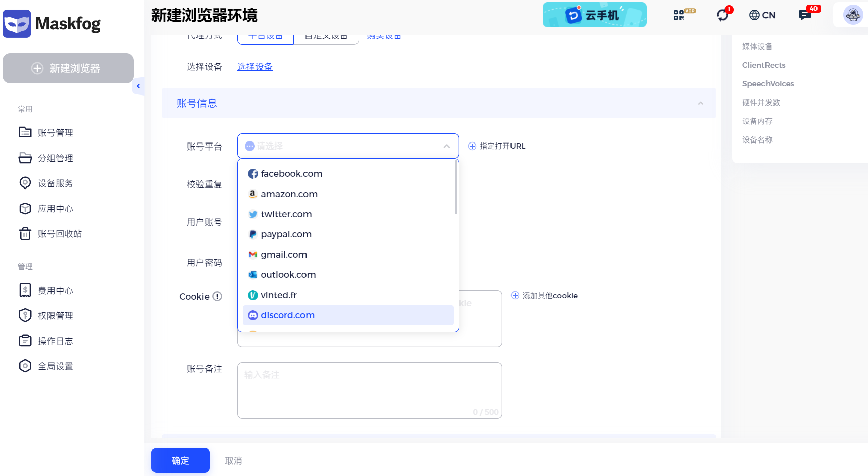
Task: Jump to 设备名称 in the right nav
Action: pos(757,140)
